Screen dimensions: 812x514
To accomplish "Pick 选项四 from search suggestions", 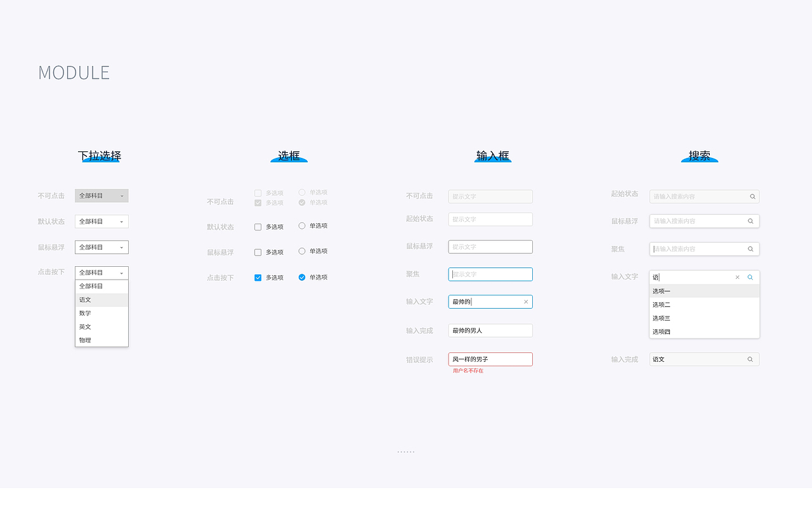I will (x=704, y=331).
